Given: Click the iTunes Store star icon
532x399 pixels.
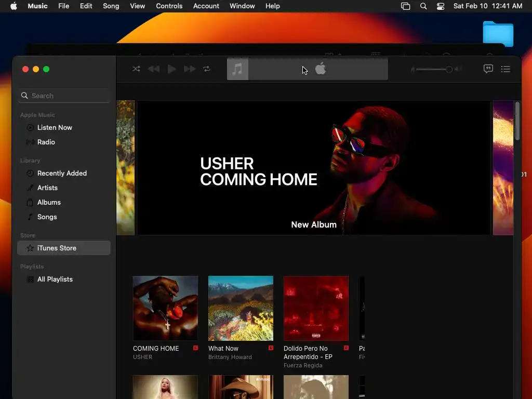Looking at the screenshot, I should (30, 248).
